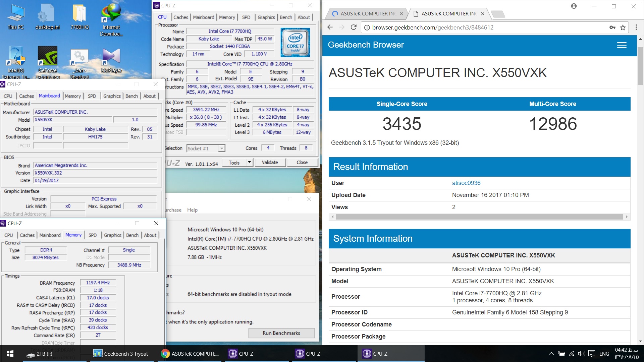Launch Internet Download Manager shortcut

click(x=111, y=19)
